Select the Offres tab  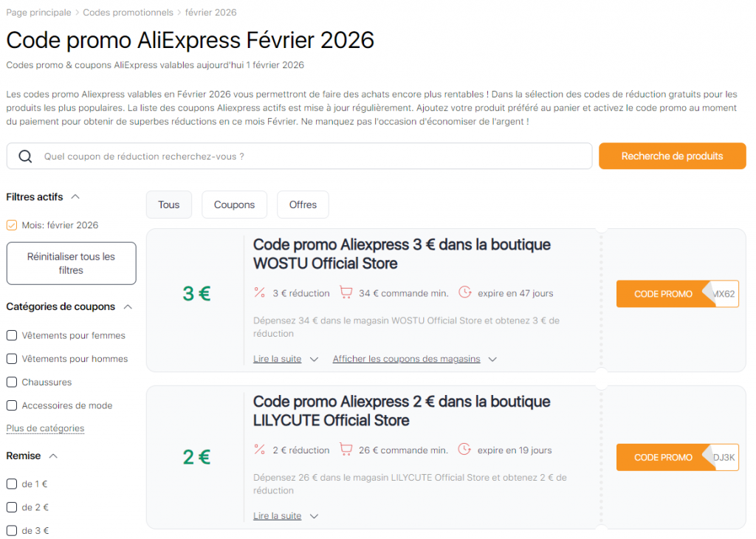point(303,205)
